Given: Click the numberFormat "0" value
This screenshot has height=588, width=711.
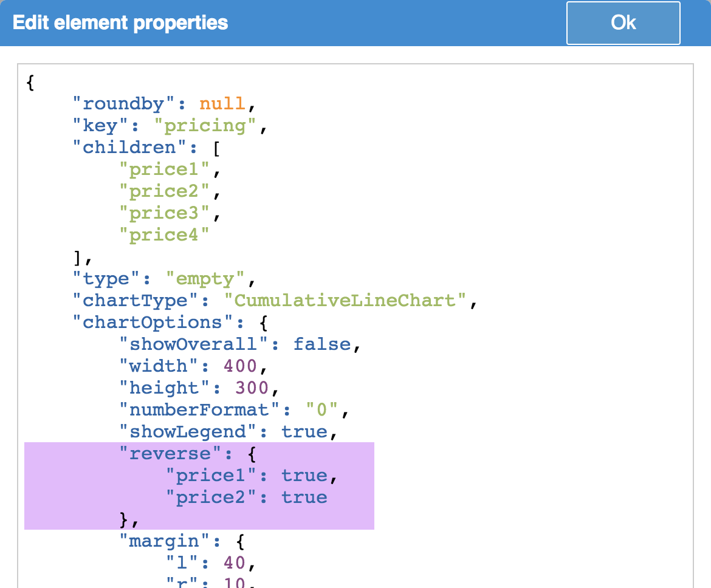Looking at the screenshot, I should point(322,410).
